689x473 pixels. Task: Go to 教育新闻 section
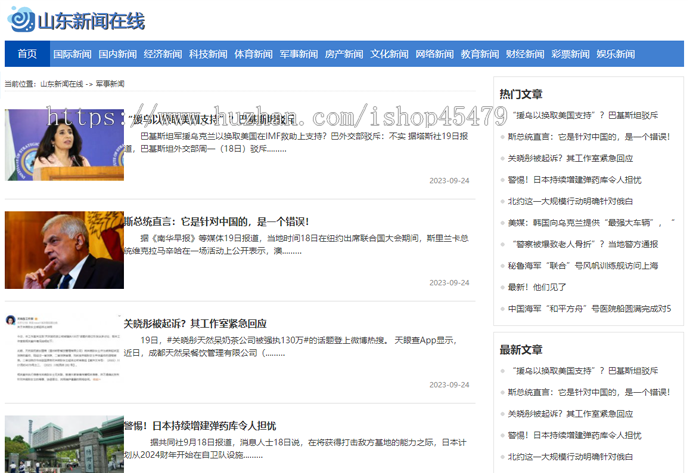tap(480, 54)
